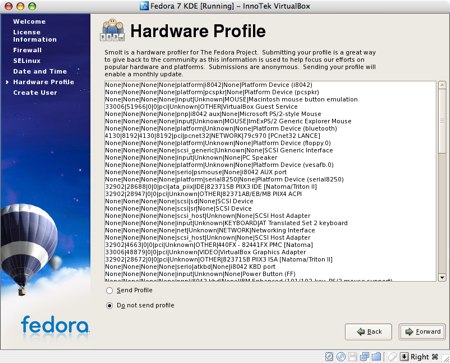
Task: Go to Welcome step in sidebar
Action: click(x=29, y=21)
